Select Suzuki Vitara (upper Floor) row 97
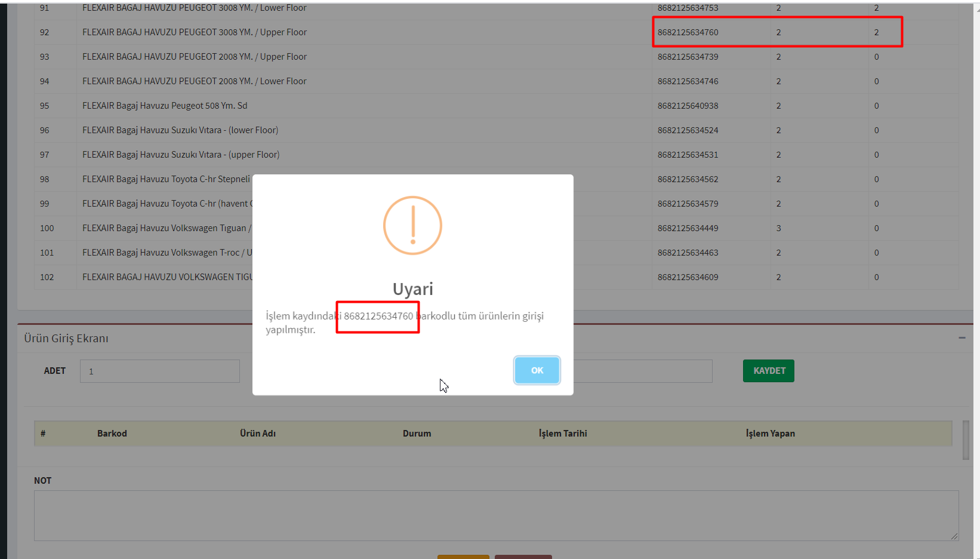Viewport: 980px width, 559px height. point(181,155)
